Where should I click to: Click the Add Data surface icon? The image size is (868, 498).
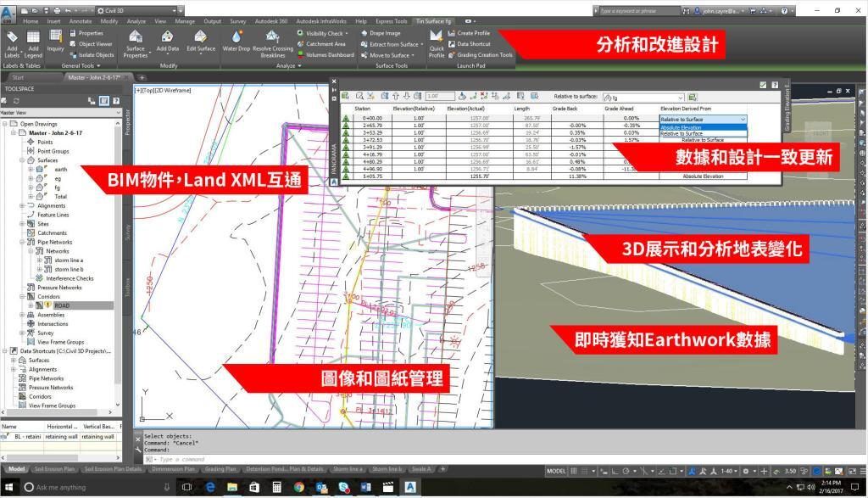pos(167,37)
